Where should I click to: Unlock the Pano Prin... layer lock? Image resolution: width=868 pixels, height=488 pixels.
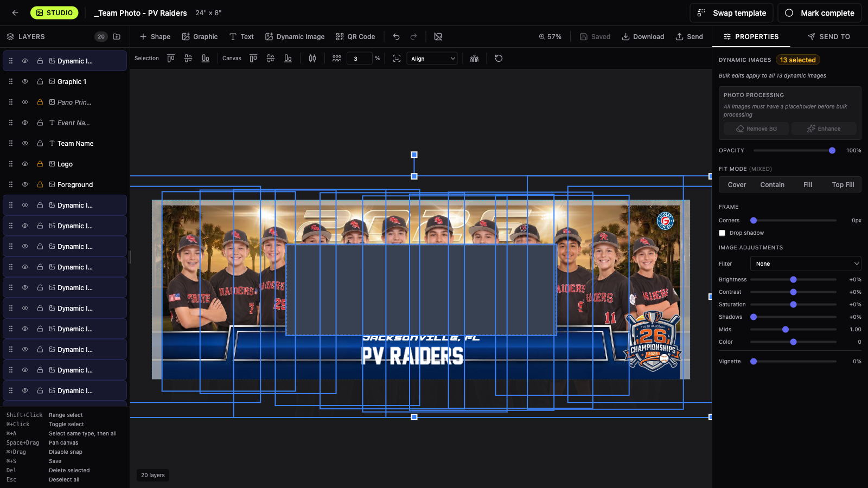tap(40, 102)
